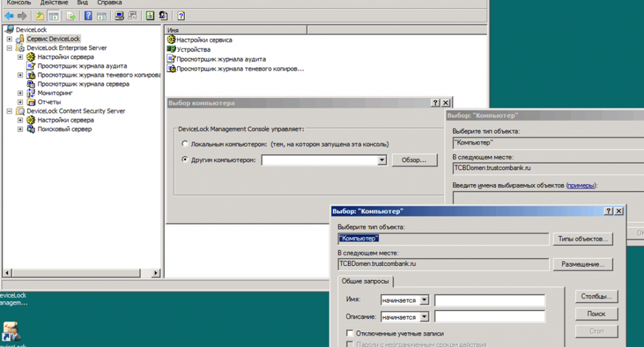
Task: Click the Up One Level folder icon
Action: coord(39,16)
